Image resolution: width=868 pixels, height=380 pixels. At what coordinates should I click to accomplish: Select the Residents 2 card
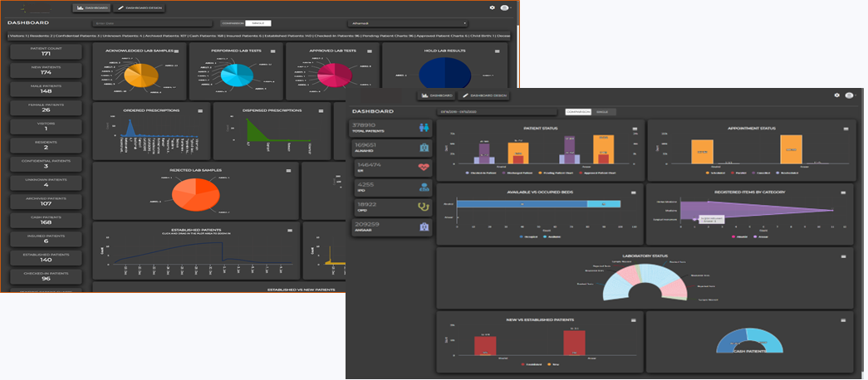(x=46, y=145)
